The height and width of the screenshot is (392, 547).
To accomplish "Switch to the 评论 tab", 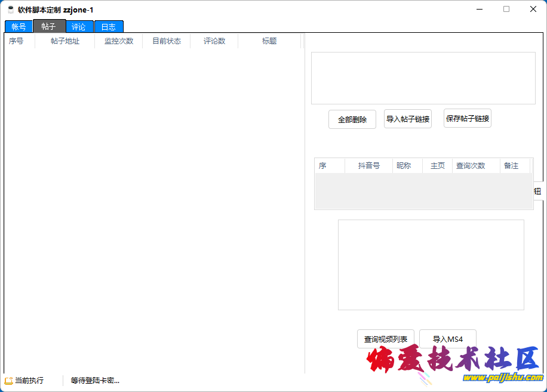I will pos(78,26).
